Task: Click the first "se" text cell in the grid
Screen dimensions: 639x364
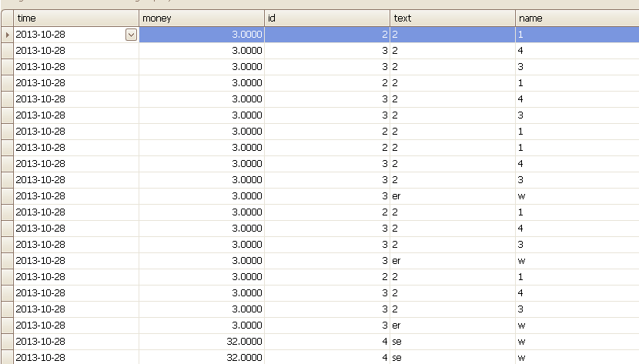Action: pos(453,342)
